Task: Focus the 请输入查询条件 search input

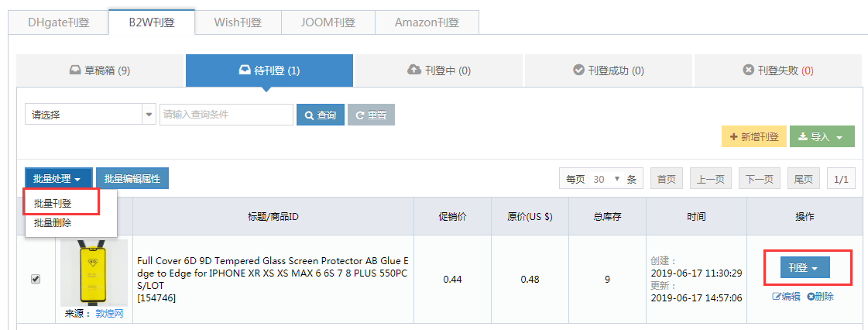Action: click(x=226, y=115)
